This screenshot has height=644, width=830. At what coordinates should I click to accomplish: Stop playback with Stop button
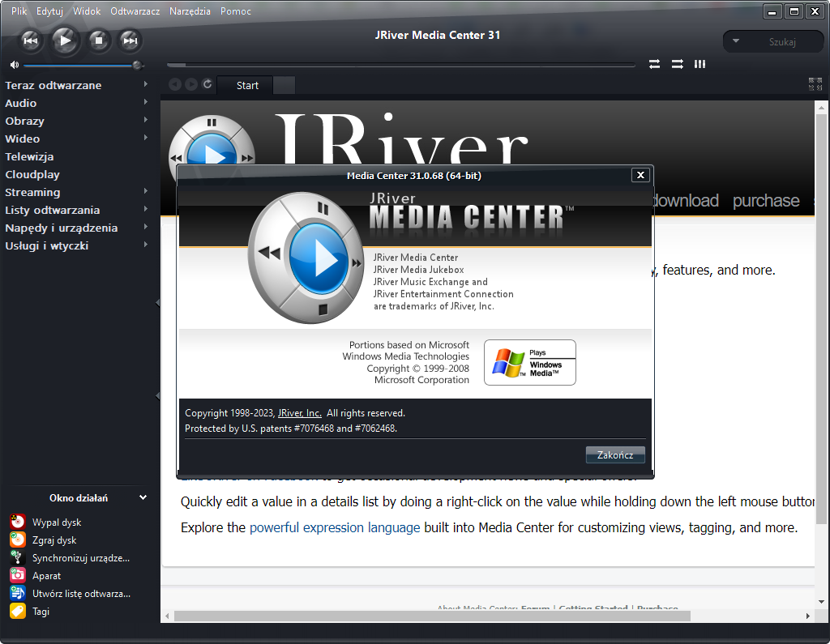click(x=99, y=41)
